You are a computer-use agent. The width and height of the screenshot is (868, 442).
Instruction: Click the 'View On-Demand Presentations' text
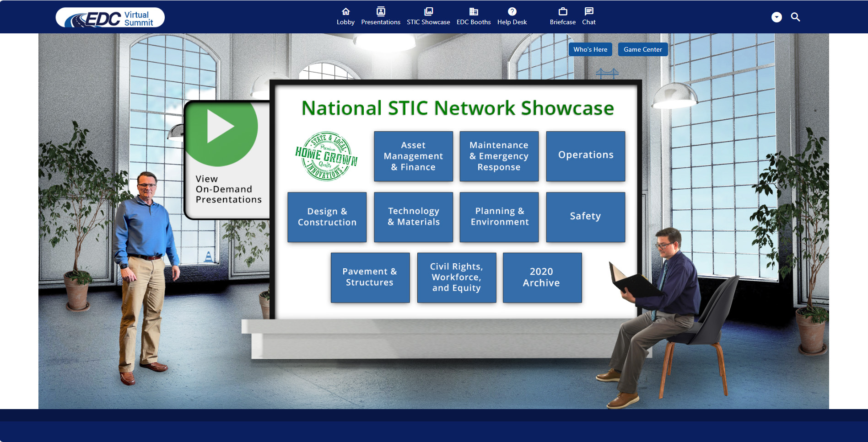pyautogui.click(x=228, y=189)
